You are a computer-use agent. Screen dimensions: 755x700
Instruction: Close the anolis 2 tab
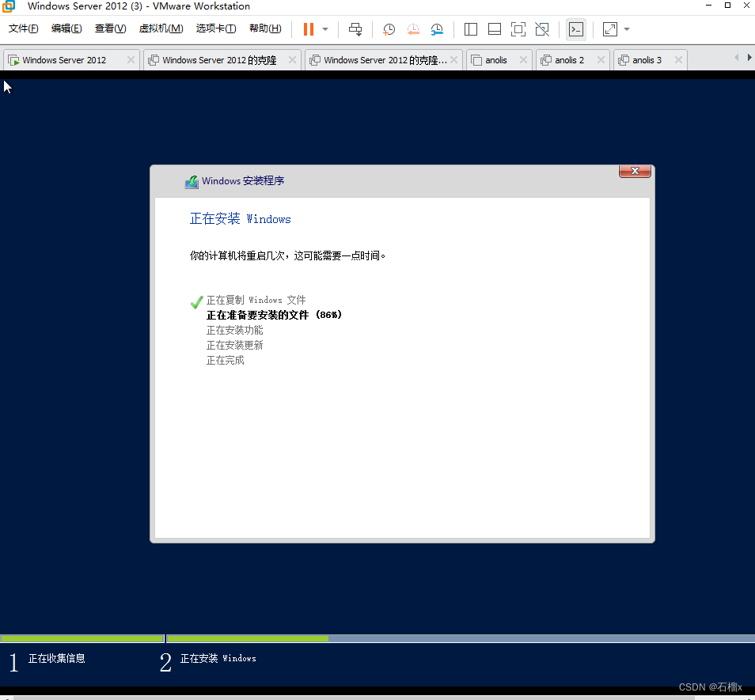601,59
